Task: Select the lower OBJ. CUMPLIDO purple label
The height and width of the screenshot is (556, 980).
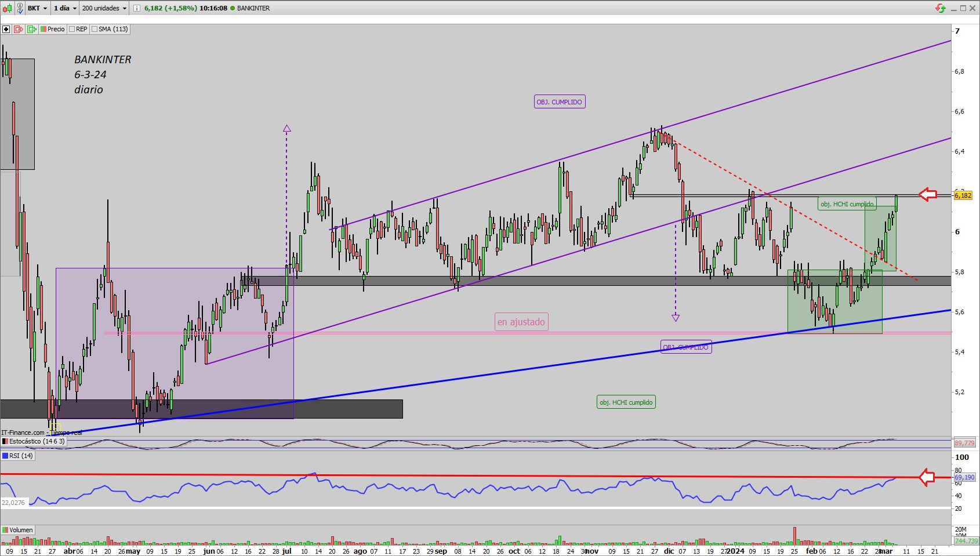Action: [x=686, y=347]
